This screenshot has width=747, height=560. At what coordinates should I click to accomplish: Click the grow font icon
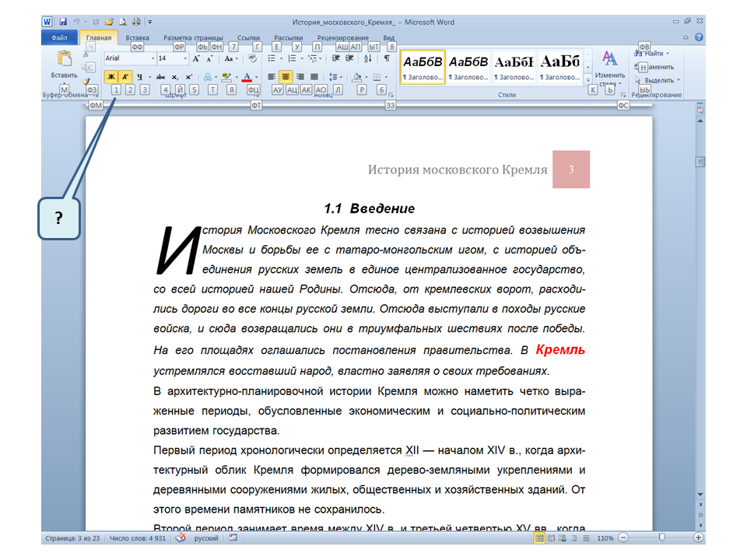[196, 58]
